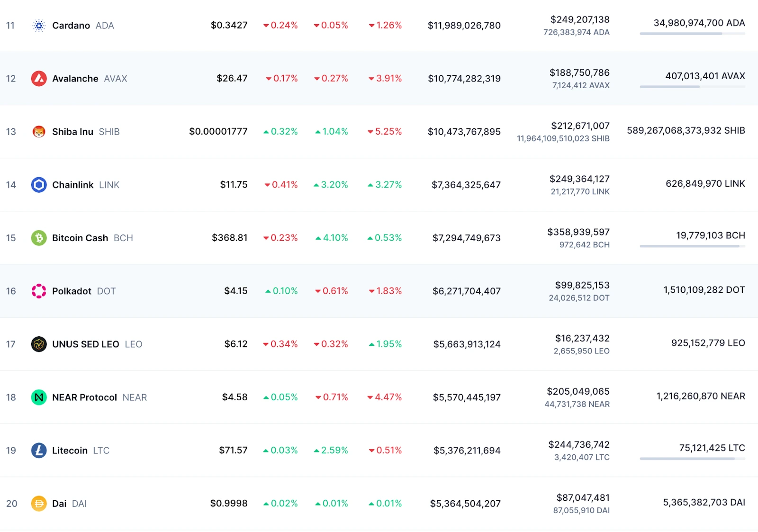Screen dimensions: 758x532
Task: Click Bitcoin Cash price $368.81
Action: click(230, 237)
